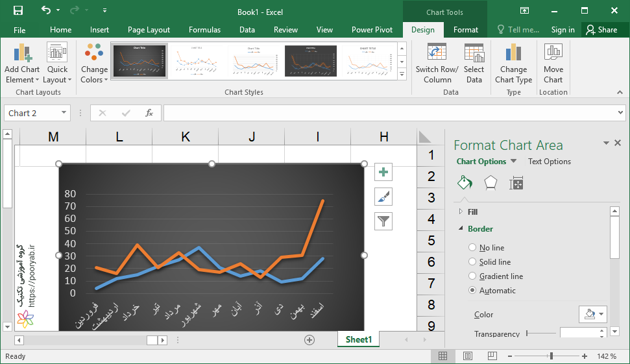The width and height of the screenshot is (630, 364).
Task: Apply the second chart style thumbnail
Action: click(x=197, y=61)
